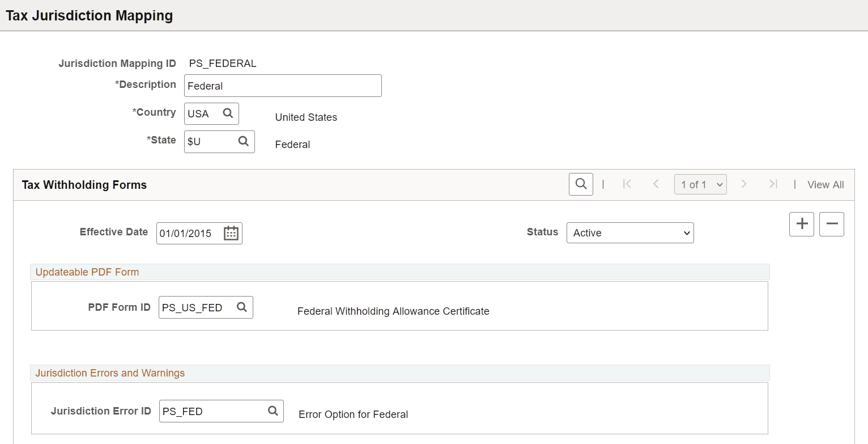Click the Effective Date calendar icon
This screenshot has width=868, height=444.
pyautogui.click(x=231, y=233)
